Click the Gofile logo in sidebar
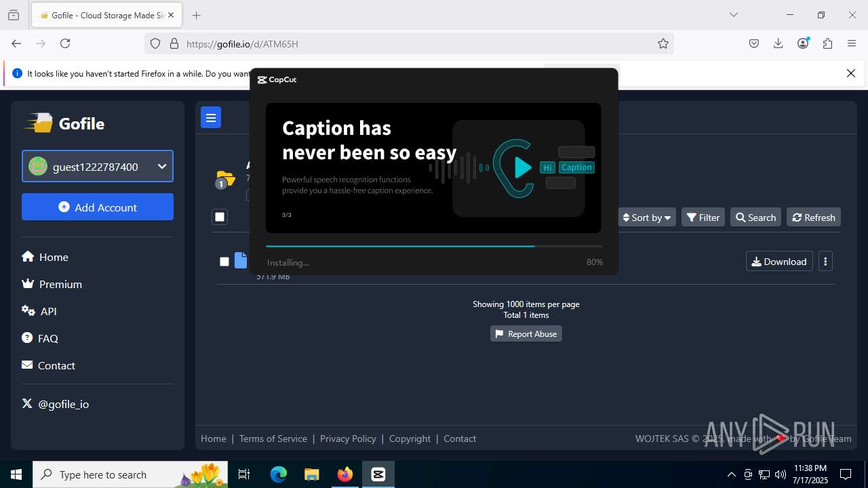868x488 pixels. coord(64,123)
